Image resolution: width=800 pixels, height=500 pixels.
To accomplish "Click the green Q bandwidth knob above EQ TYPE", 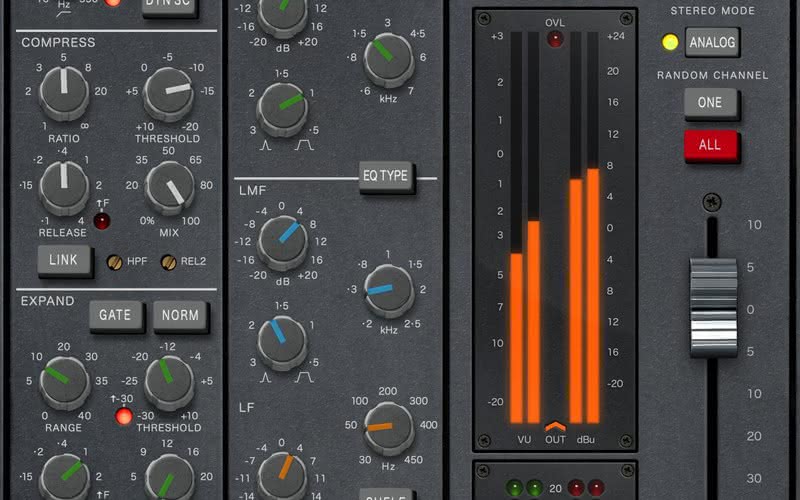I will coord(282,108).
